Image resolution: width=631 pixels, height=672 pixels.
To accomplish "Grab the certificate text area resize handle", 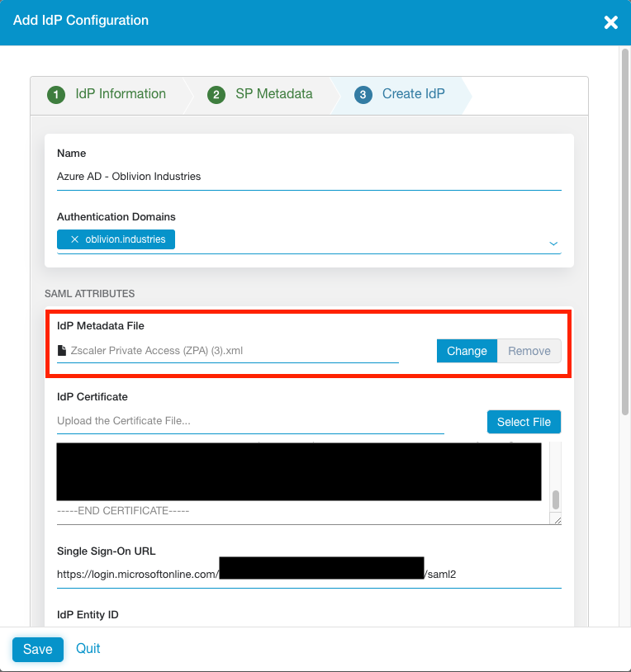I will coord(557,519).
